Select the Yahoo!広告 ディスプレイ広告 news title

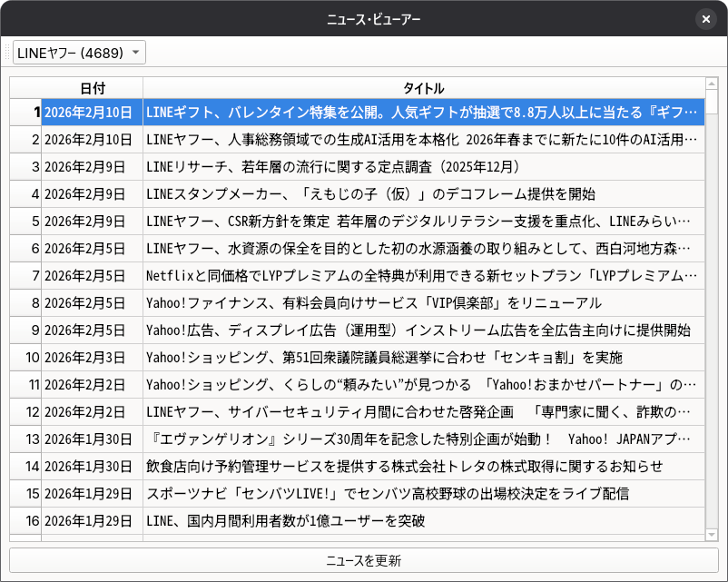pyautogui.click(x=423, y=330)
